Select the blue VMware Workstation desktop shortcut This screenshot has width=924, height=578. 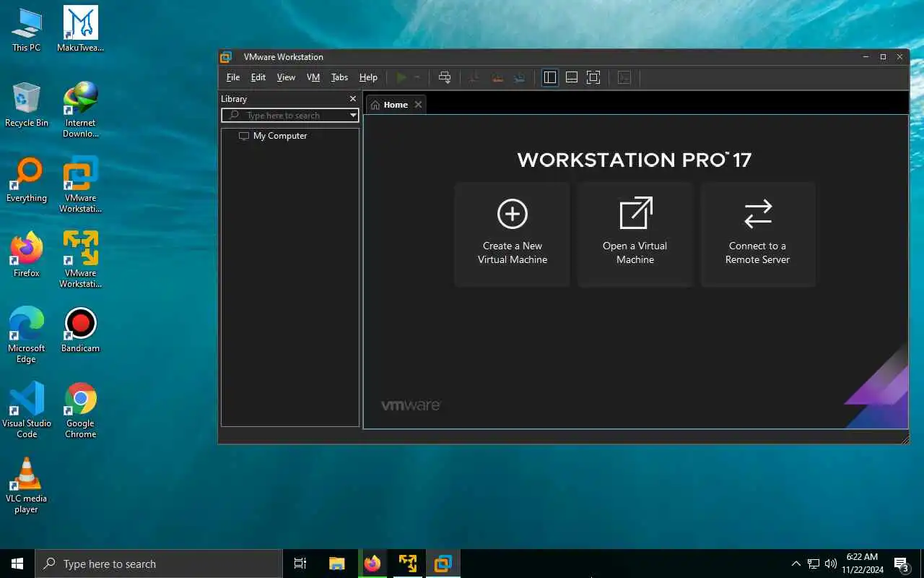(x=81, y=185)
